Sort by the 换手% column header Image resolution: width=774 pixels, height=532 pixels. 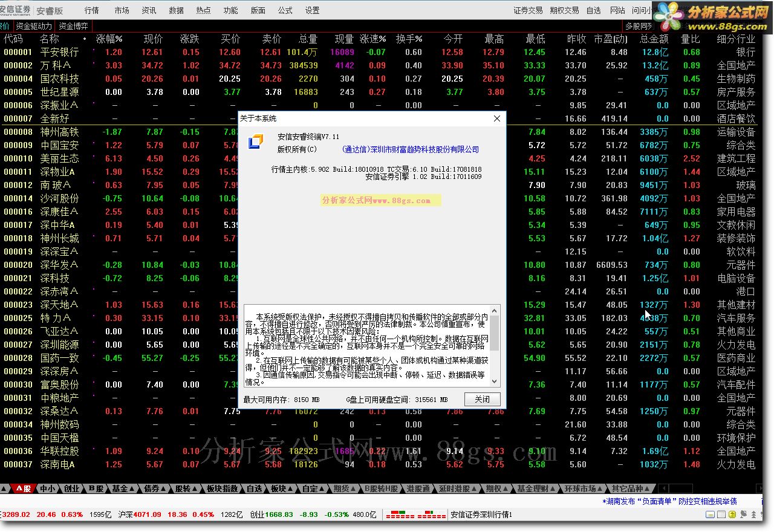(x=409, y=39)
